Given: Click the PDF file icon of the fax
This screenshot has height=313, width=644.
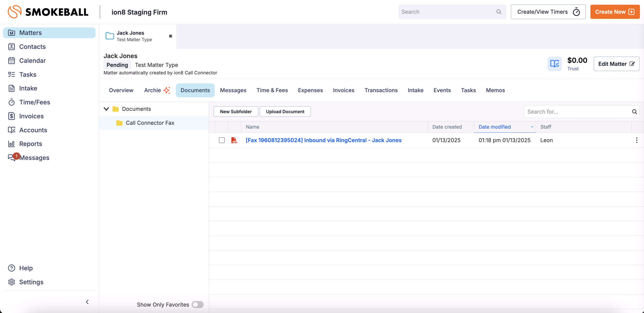Looking at the screenshot, I should pos(234,140).
